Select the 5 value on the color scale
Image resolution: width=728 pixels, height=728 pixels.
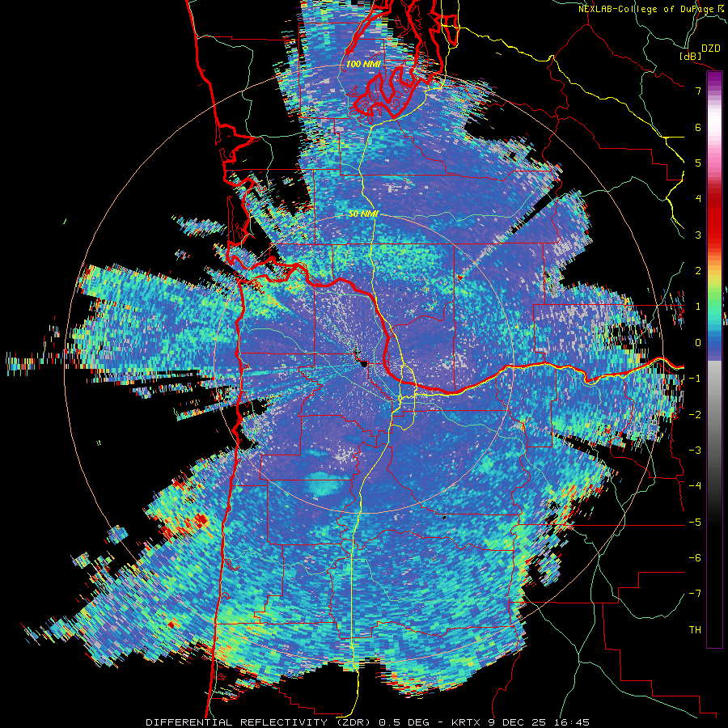tap(698, 163)
